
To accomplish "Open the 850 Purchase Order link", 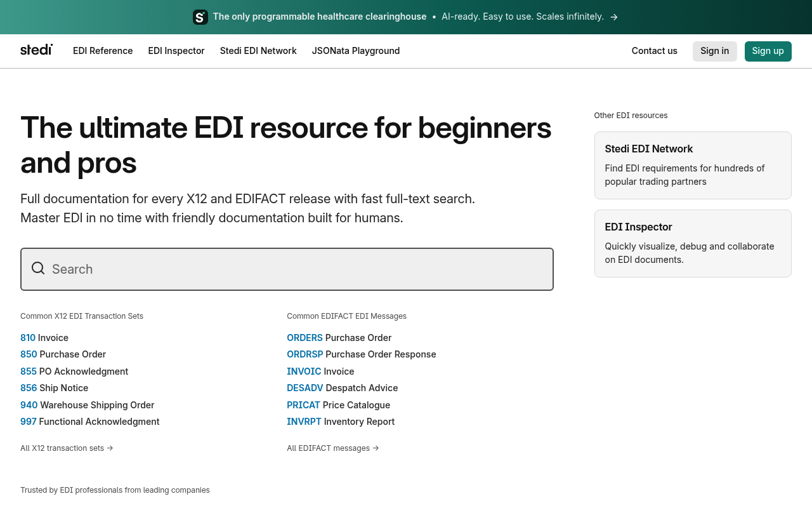I will [63, 354].
